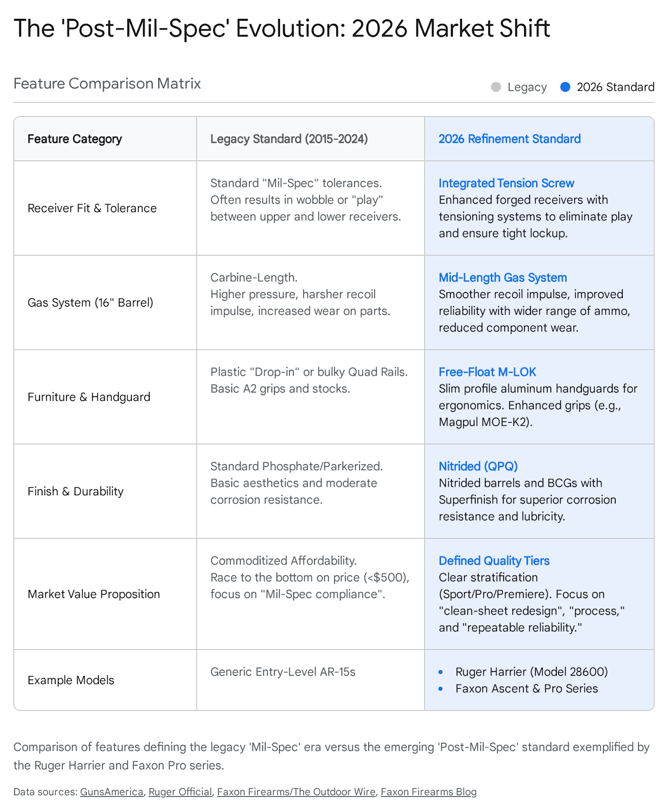Click the Market Value Proposition row label
668x812 pixels.
point(94,594)
